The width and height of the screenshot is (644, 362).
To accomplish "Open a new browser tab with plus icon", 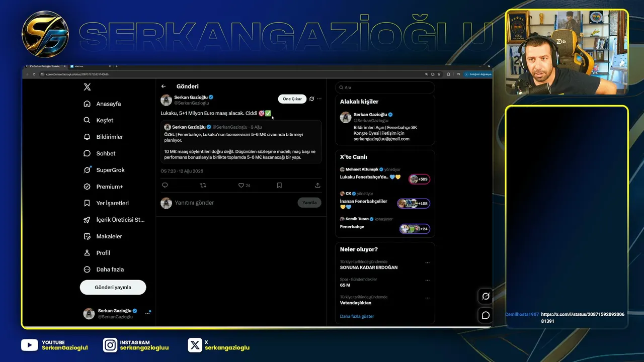I will pos(117,66).
